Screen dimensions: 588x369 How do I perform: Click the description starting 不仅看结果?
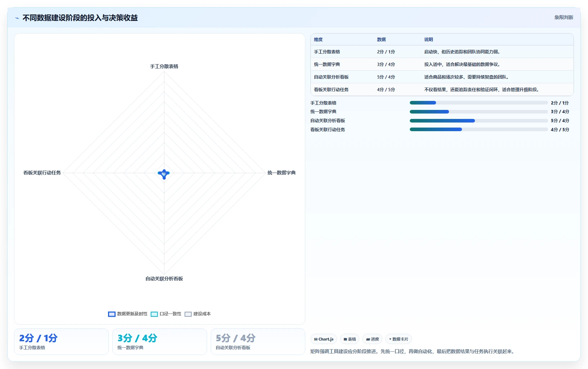(482, 90)
